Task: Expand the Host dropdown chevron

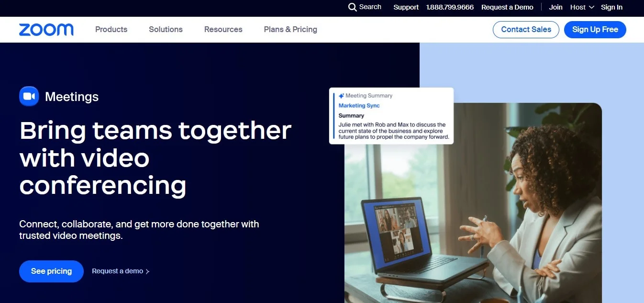Action: point(591,7)
